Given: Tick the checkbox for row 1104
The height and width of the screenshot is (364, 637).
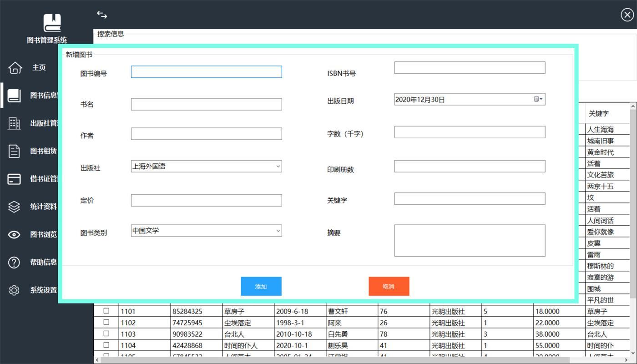Looking at the screenshot, I should pyautogui.click(x=106, y=345).
